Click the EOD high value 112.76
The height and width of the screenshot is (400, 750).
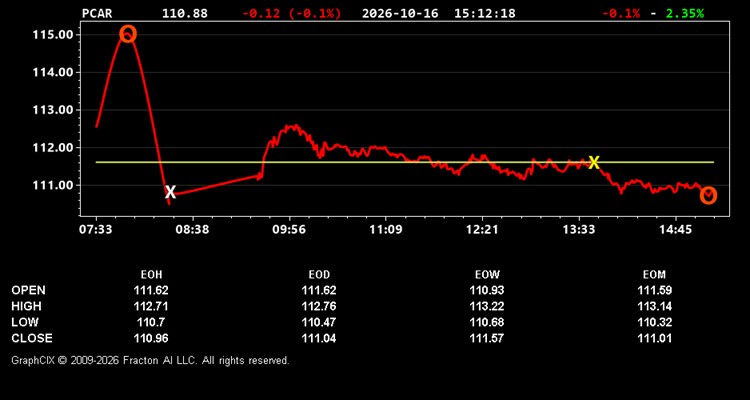coord(319,306)
